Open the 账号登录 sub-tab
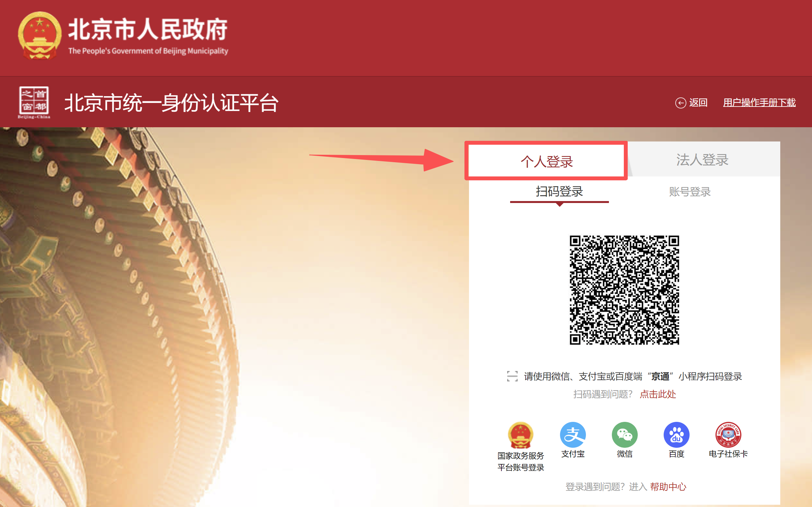Viewport: 812px width, 507px height. pyautogui.click(x=690, y=191)
